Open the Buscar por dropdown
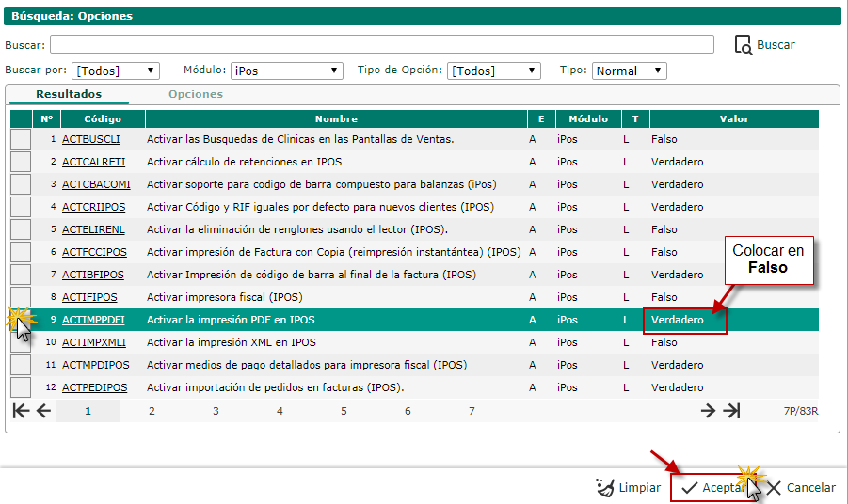The width and height of the screenshot is (848, 504). coord(116,71)
